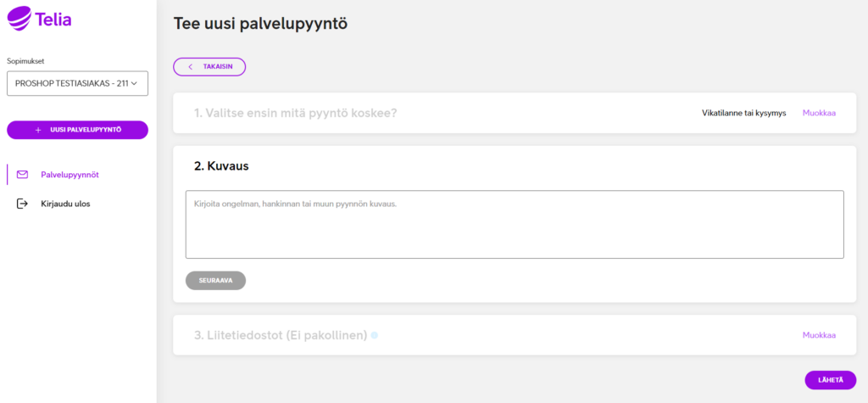The height and width of the screenshot is (403, 868).
Task: Click the Uusi palvelupyyntö button
Action: point(77,130)
